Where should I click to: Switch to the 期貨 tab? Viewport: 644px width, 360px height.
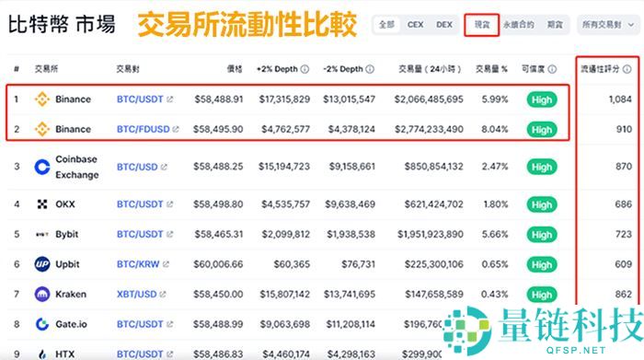pos(555,25)
